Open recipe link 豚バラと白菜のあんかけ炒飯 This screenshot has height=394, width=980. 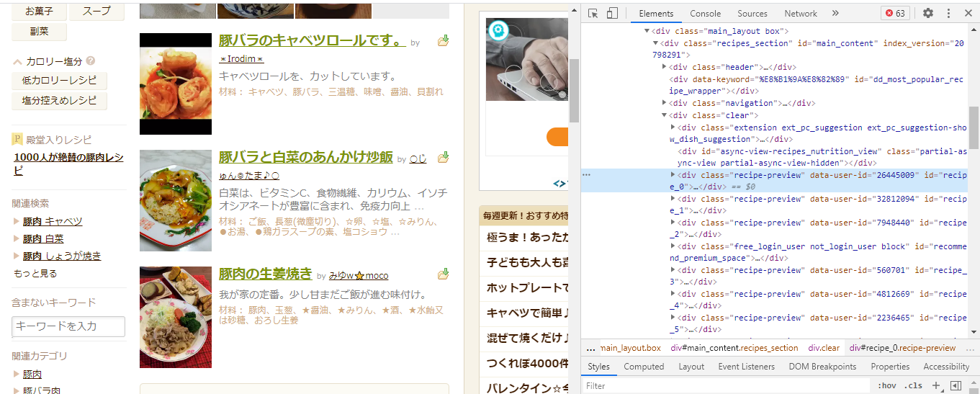coord(306,157)
